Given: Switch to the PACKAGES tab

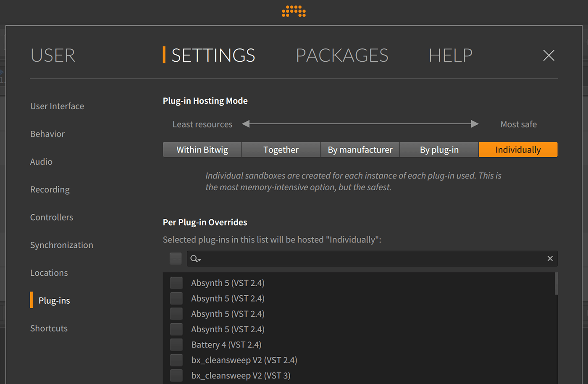Looking at the screenshot, I should 341,55.
